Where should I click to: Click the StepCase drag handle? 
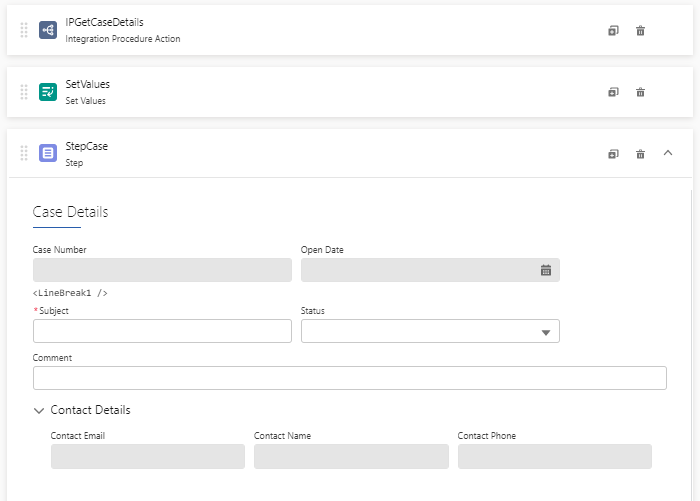click(x=24, y=153)
